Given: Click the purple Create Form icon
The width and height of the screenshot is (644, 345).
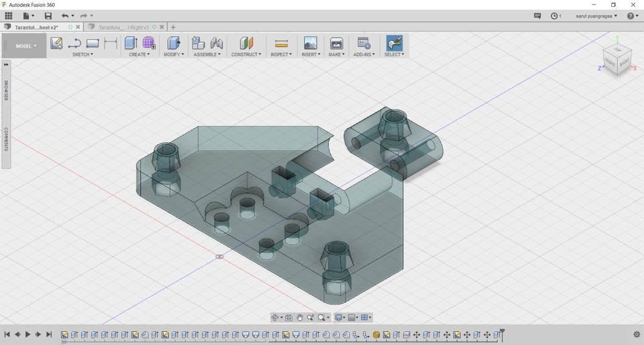Looking at the screenshot, I should pos(148,43).
